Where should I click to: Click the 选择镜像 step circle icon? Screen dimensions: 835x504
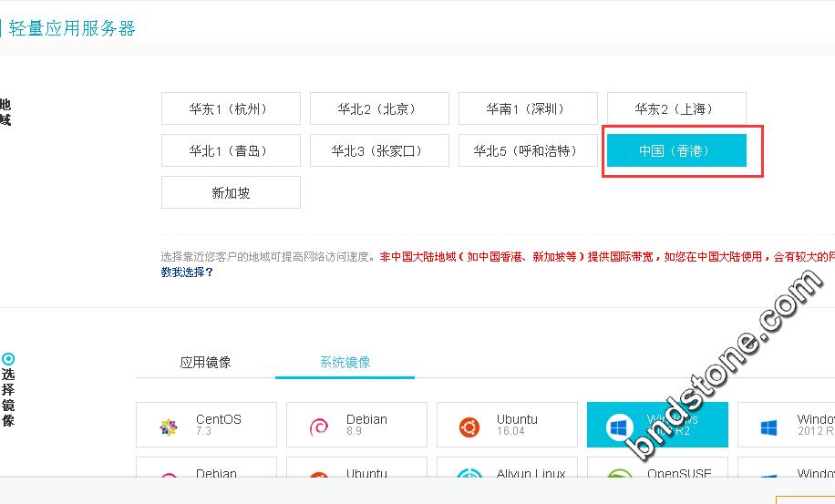tap(8, 359)
